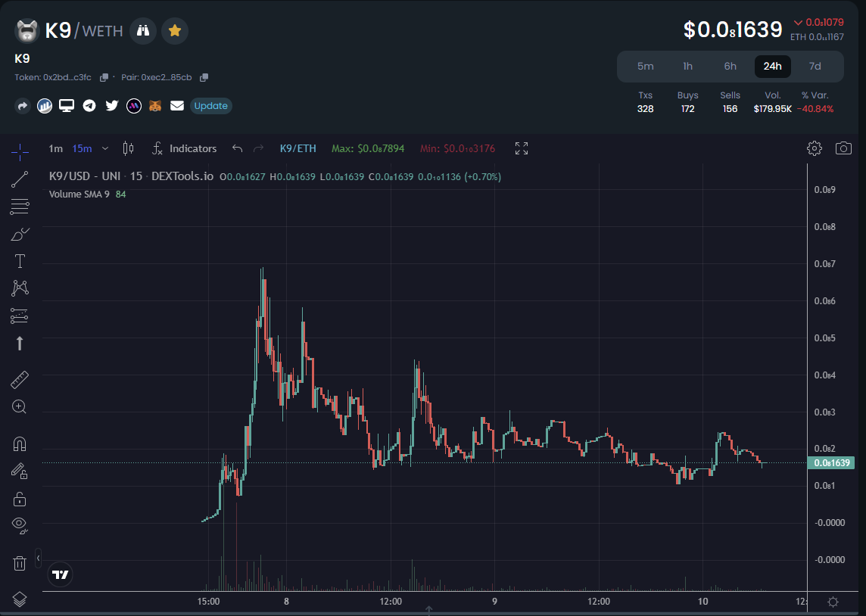Open the patterns drawing tool
Viewport: 866px width, 616px height.
click(x=20, y=288)
